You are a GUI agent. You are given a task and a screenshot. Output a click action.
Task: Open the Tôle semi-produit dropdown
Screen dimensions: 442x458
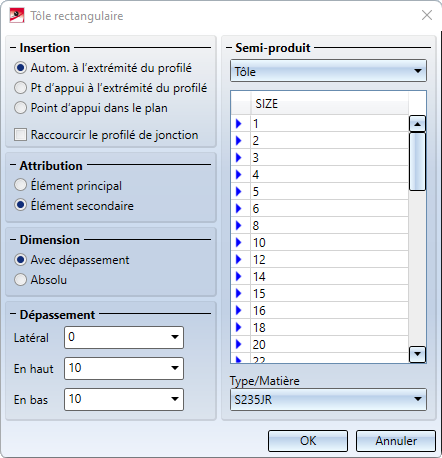pyautogui.click(x=328, y=71)
